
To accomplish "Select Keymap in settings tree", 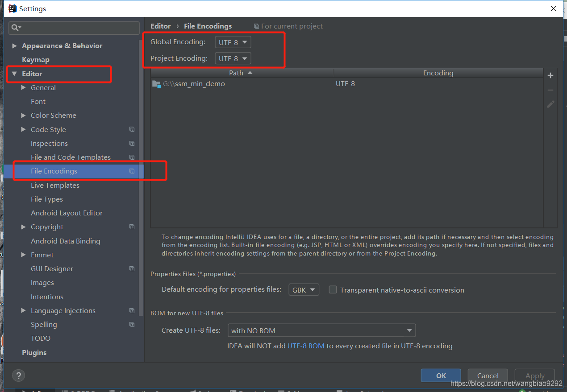I will coord(36,60).
